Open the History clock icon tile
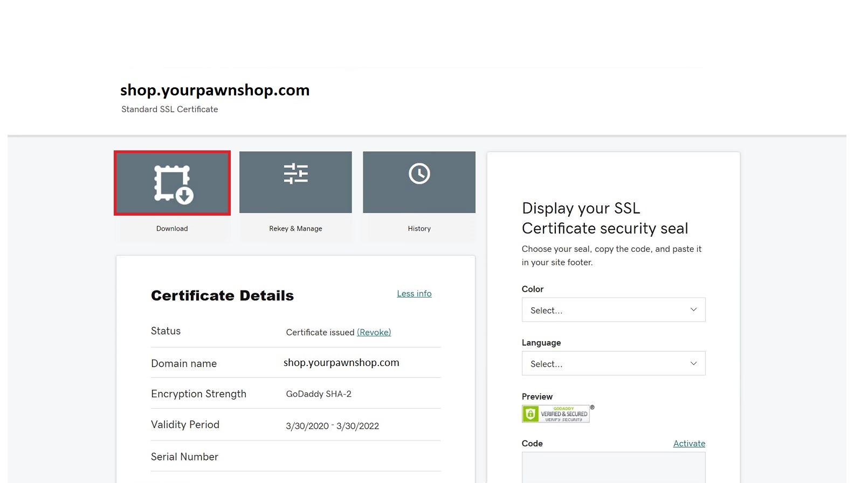The width and height of the screenshot is (868, 483). click(x=419, y=182)
